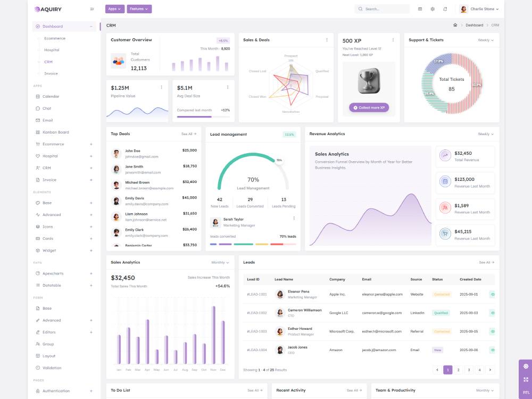Screen dimensions: 532x399
Task: Click the Collect more XP button
Action: [x=369, y=107]
